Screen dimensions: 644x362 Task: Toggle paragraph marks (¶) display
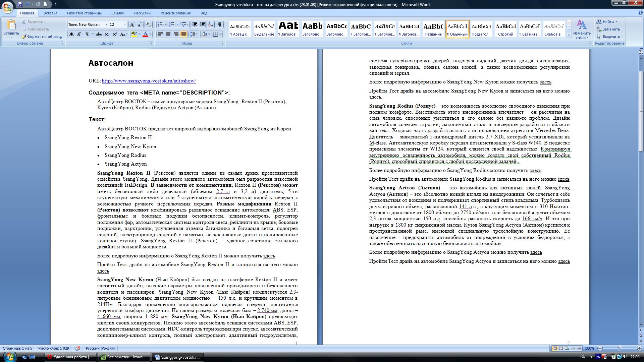coord(220,24)
